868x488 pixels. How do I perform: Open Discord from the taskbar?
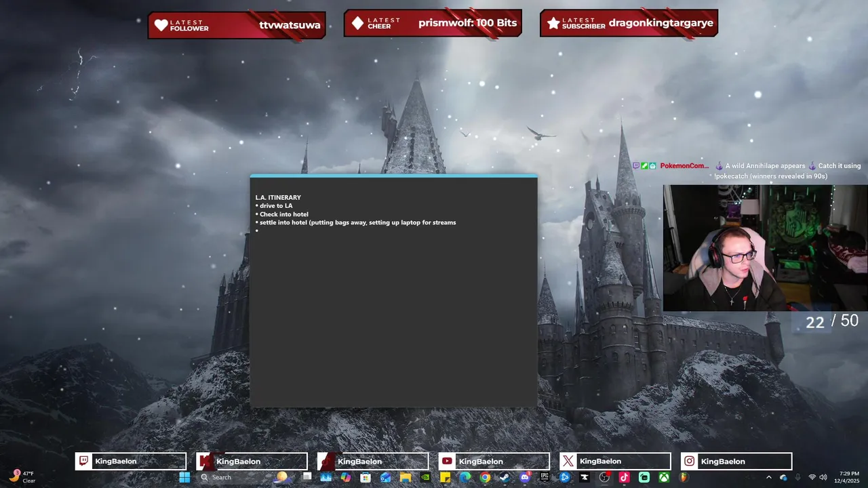[525, 477]
